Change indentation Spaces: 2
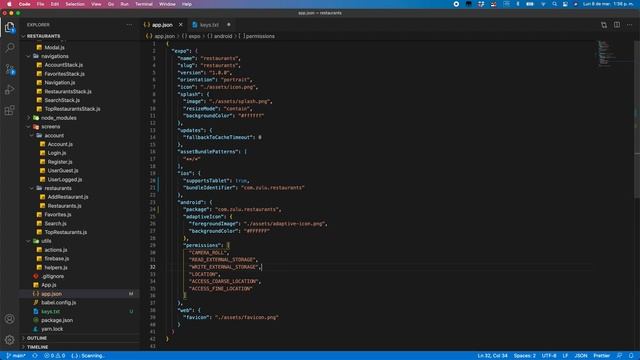The image size is (640, 360). tap(524, 356)
